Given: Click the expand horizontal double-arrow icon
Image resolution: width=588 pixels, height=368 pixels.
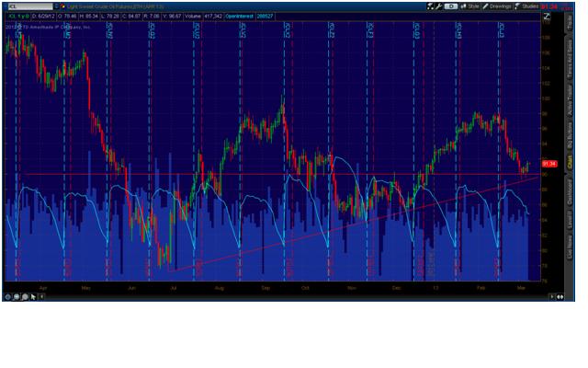Looking at the screenshot, I should 560,296.
